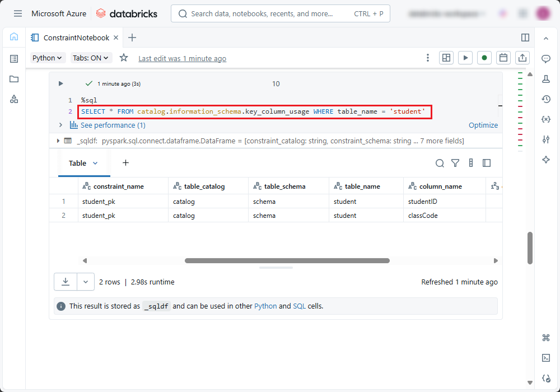Screen dimensions: 560x392
Task: Click the Run all button in toolbar
Action: pos(465,58)
